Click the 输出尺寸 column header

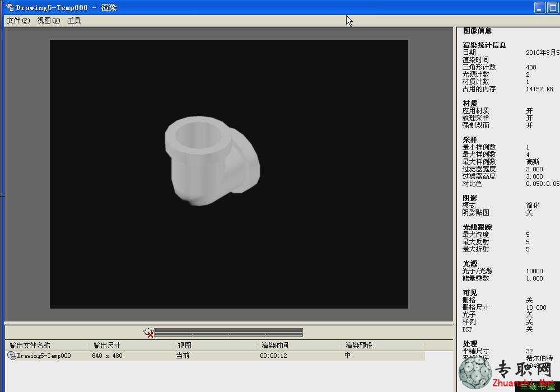107,345
